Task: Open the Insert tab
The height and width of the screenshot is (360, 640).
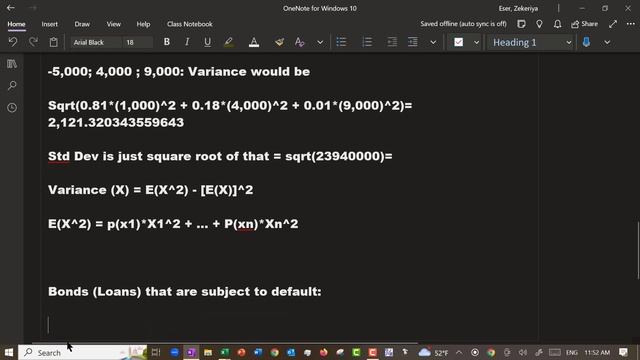Action: 49,24
